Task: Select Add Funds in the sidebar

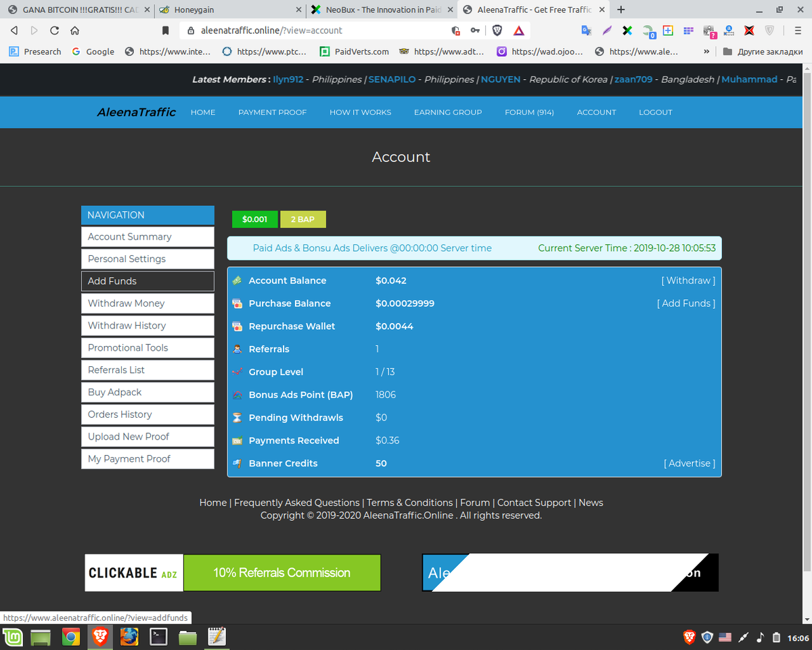Action: pyautogui.click(x=148, y=281)
